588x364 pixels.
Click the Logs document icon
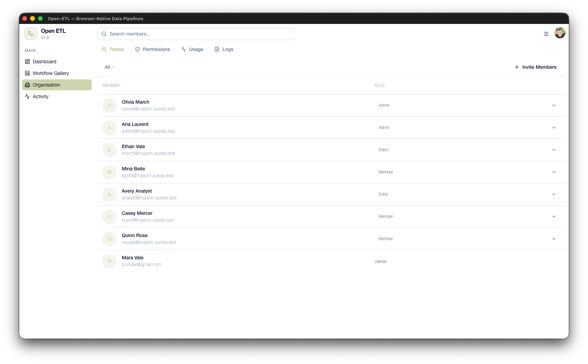tap(217, 49)
